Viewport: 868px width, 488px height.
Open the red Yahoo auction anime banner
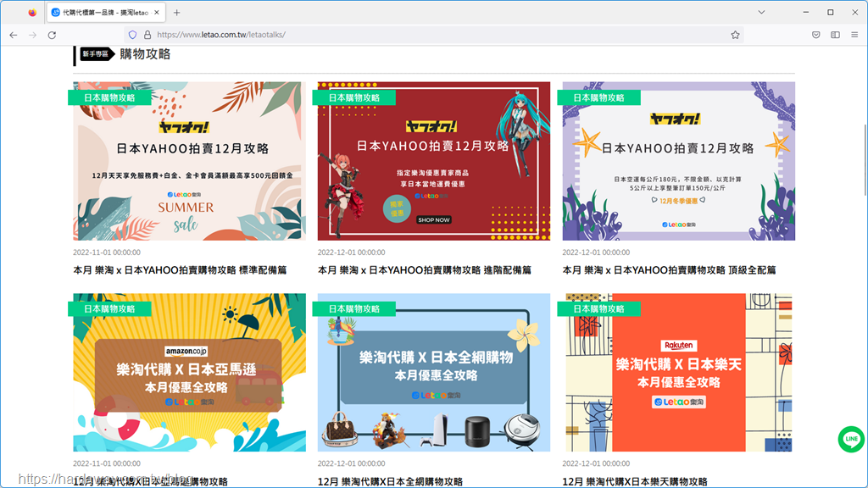[x=434, y=161]
